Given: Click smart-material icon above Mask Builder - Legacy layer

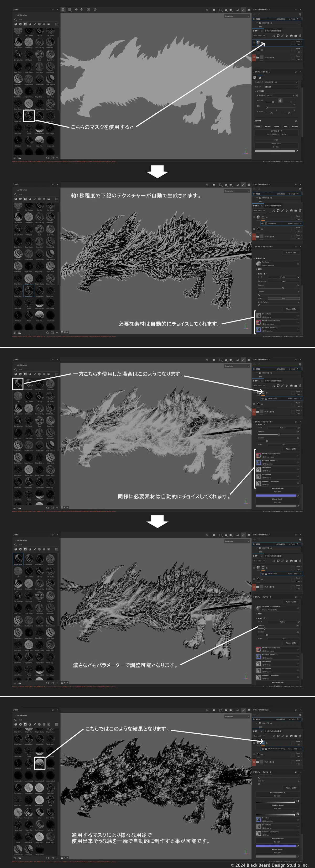Looking at the screenshot, I should point(291,736).
